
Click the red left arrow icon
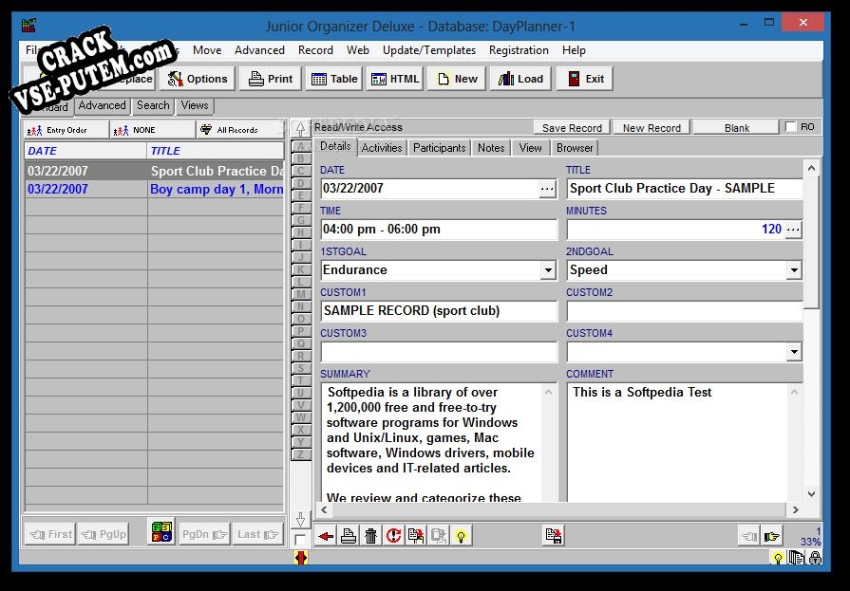tap(326, 536)
